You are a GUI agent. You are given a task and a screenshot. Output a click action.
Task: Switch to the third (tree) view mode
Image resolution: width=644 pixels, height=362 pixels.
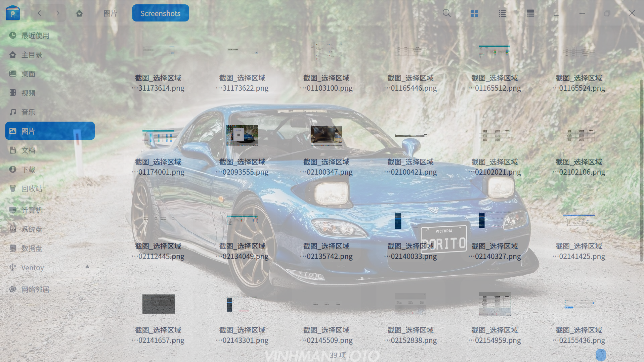(x=530, y=13)
